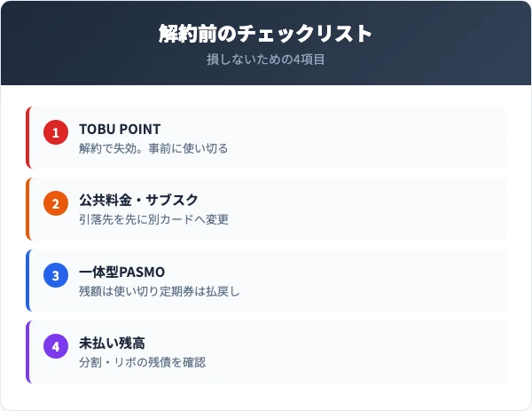Select the 未払い残高 heading
This screenshot has width=532, height=411.
112,343
